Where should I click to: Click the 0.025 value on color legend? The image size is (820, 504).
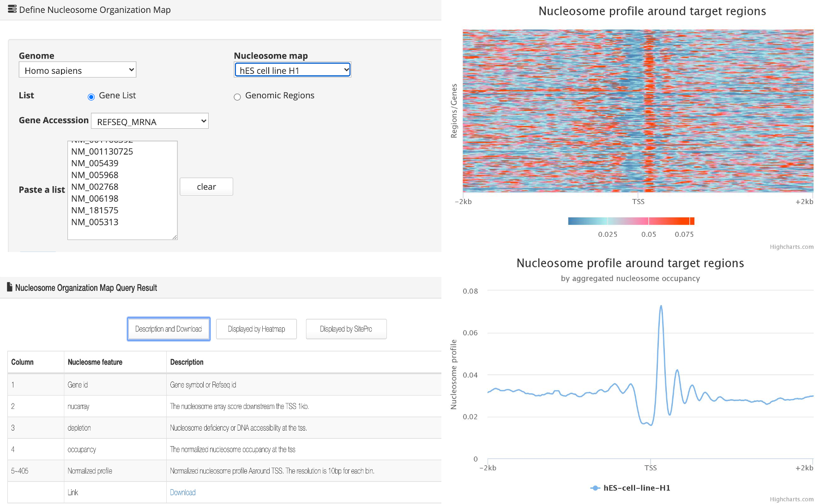point(608,234)
